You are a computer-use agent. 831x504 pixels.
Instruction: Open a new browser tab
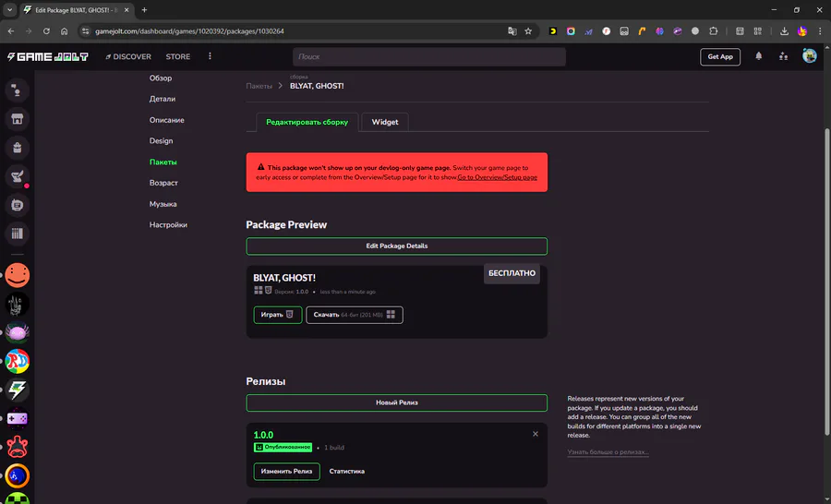[144, 9]
